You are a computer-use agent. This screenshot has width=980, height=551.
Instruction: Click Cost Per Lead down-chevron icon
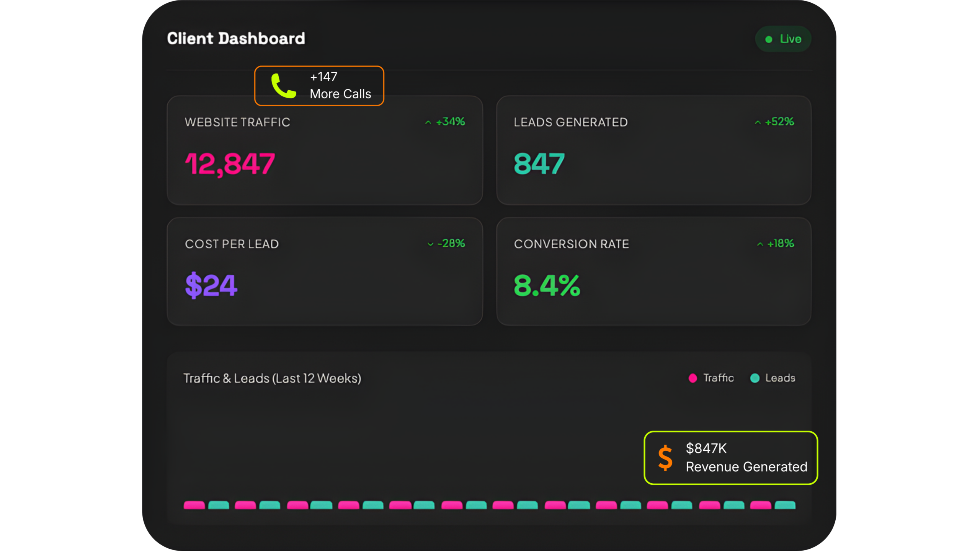click(430, 244)
